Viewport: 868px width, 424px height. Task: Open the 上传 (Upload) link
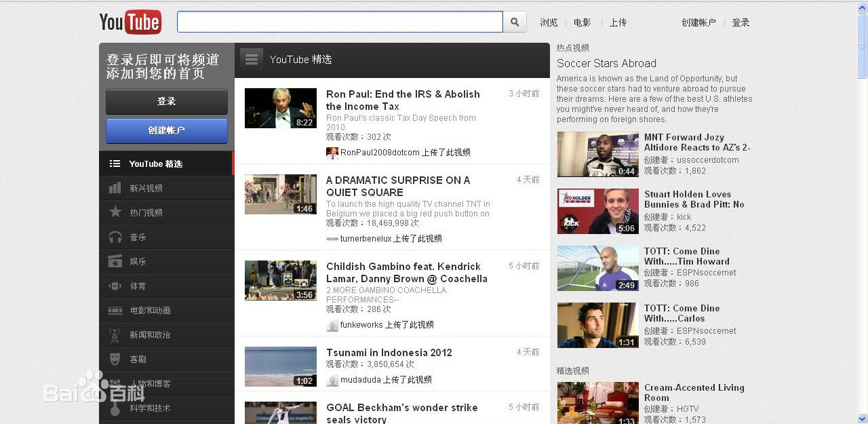tap(618, 22)
